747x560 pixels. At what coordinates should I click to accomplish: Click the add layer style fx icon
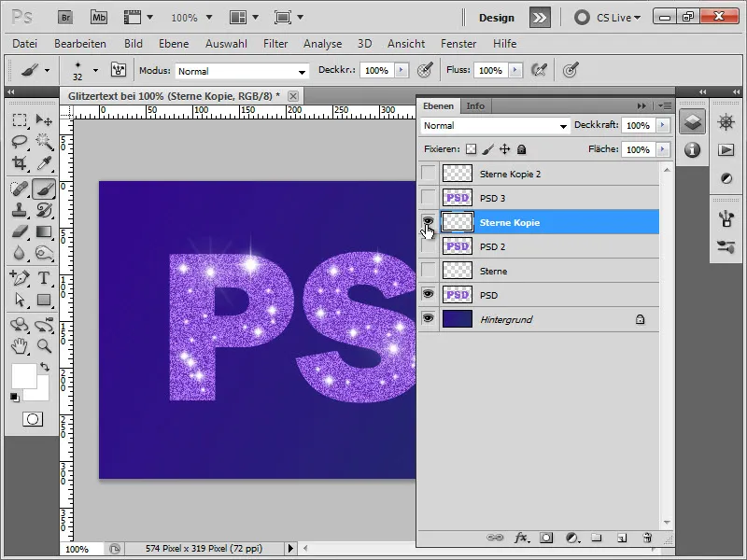pyautogui.click(x=521, y=538)
